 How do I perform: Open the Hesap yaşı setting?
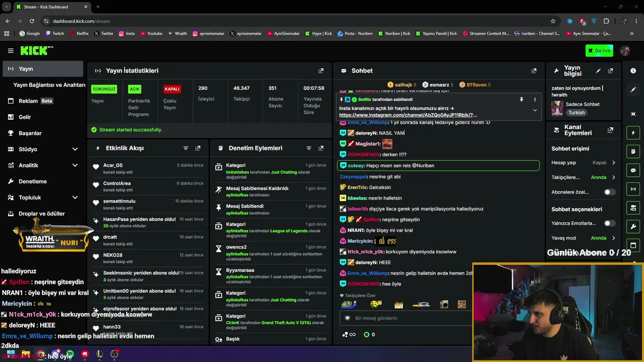[x=584, y=163]
